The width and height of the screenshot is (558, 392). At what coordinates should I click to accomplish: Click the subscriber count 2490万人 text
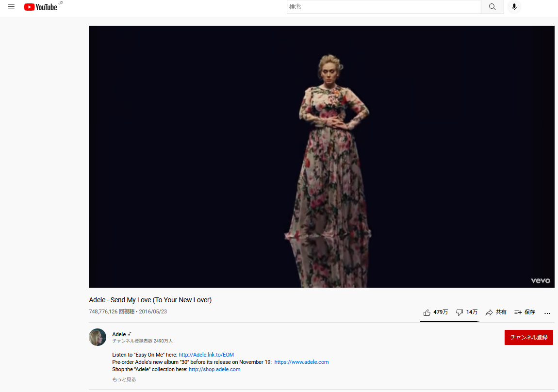pos(142,341)
